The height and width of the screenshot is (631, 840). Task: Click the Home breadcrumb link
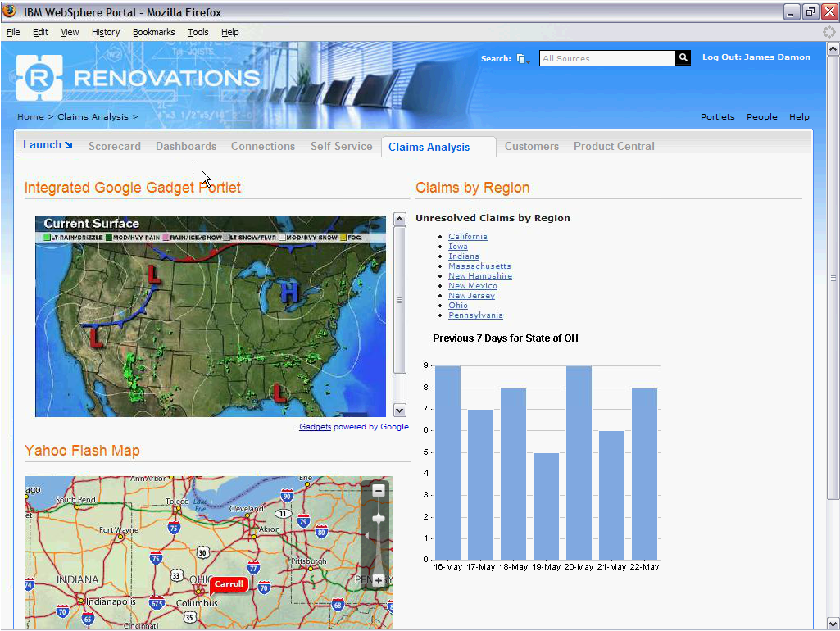click(x=30, y=116)
